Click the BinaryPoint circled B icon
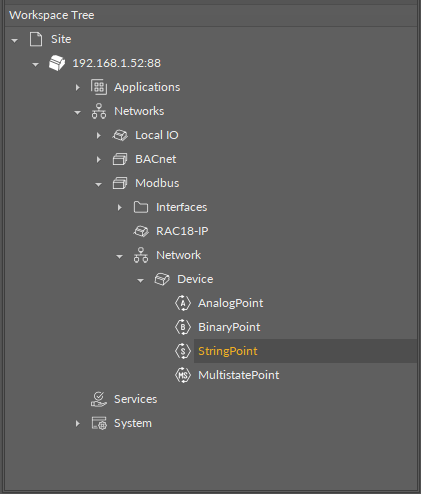The width and height of the screenshot is (421, 494). click(183, 327)
